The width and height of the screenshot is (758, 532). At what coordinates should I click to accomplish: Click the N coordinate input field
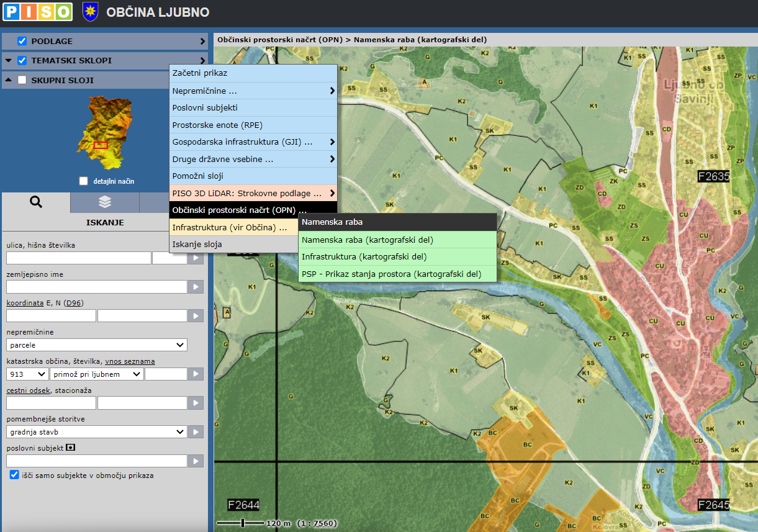[142, 315]
